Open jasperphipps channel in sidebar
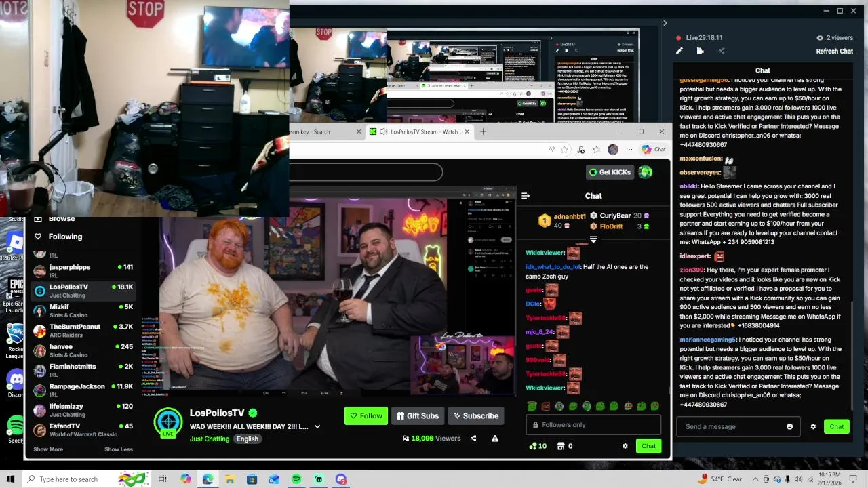The image size is (868, 488). pos(83,270)
